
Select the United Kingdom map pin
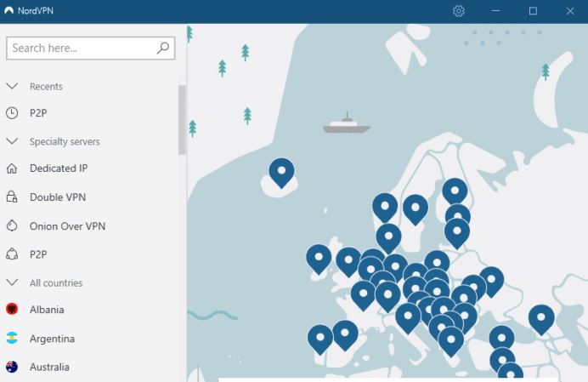point(348,262)
